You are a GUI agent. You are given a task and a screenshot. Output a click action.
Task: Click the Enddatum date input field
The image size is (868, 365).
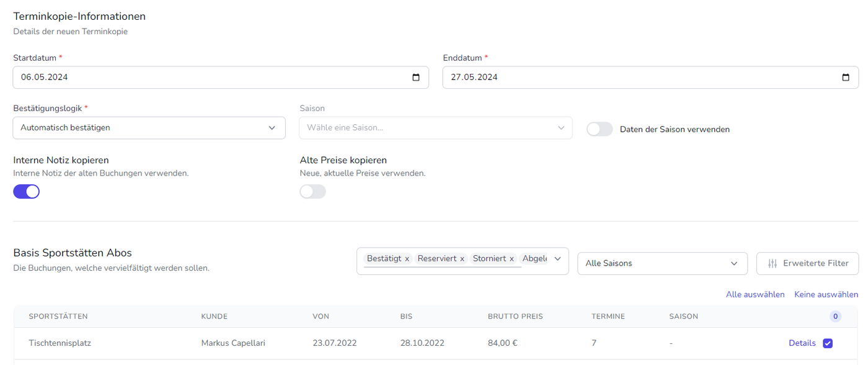point(639,78)
